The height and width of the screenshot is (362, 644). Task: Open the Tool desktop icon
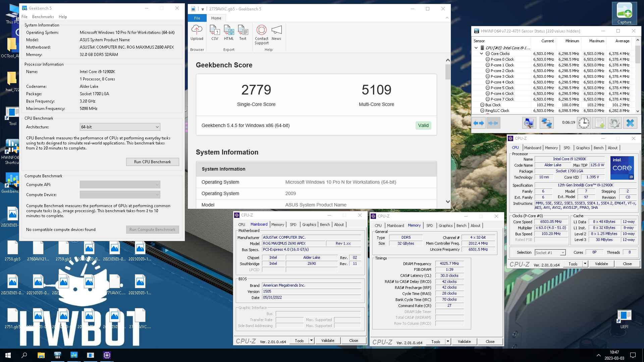coord(12,116)
